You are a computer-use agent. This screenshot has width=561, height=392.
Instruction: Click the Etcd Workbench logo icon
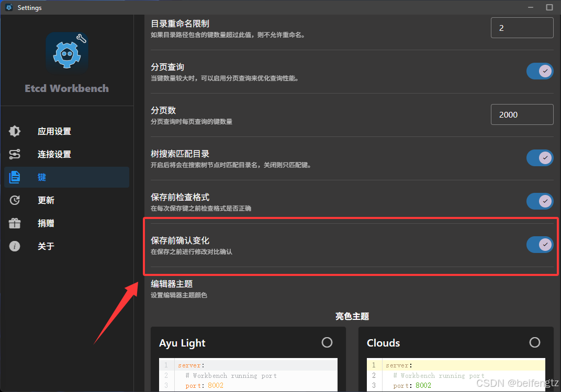[67, 53]
